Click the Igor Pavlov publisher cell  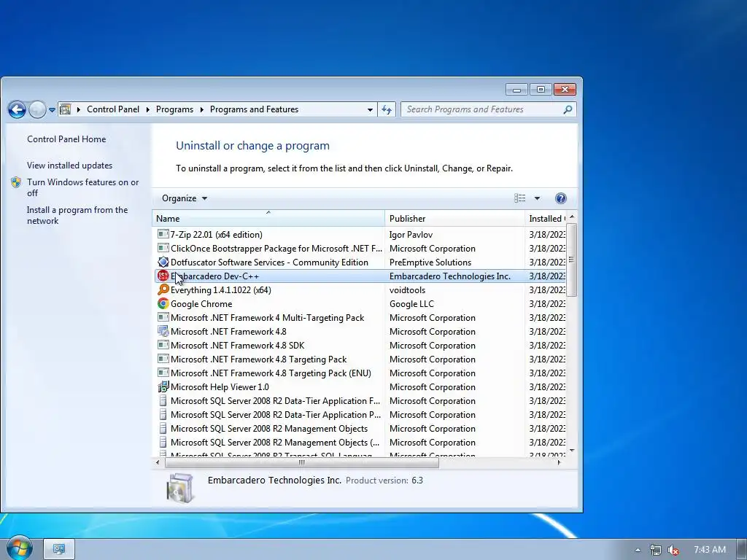tap(411, 234)
